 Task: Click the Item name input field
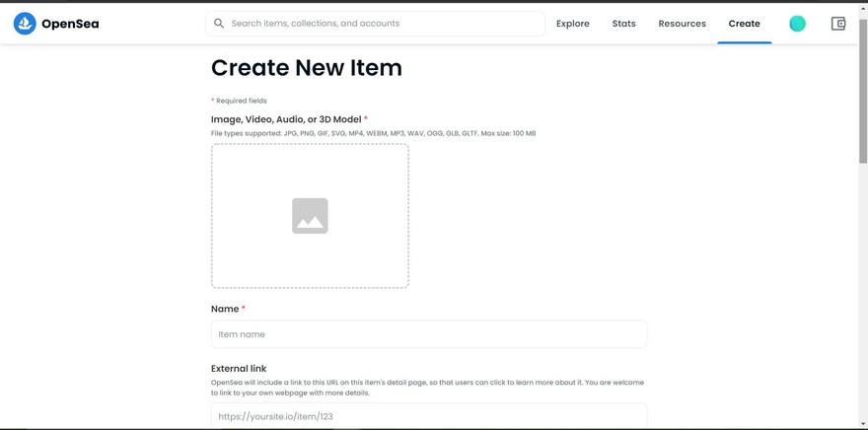point(428,334)
